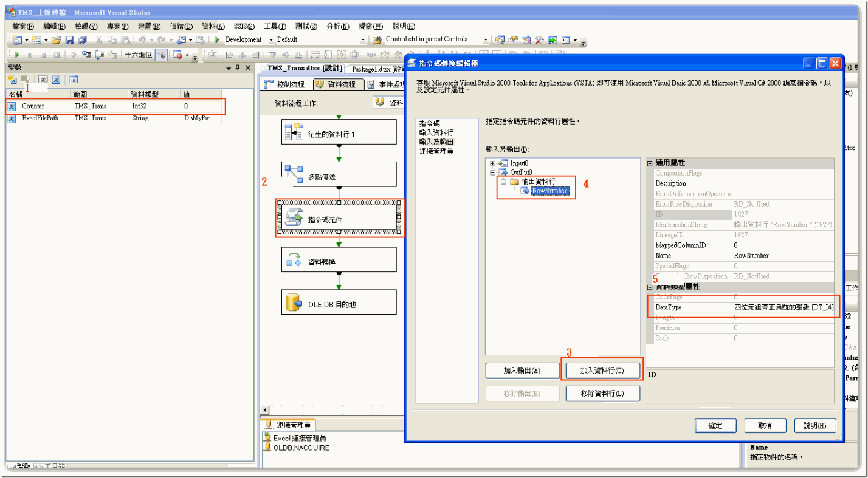The width and height of the screenshot is (868, 478).
Task: Open the New Project icon dropdown arrow
Action: click(27, 40)
